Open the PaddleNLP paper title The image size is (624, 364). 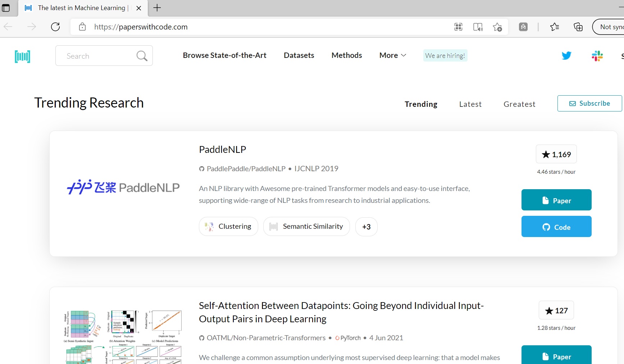[x=222, y=150]
